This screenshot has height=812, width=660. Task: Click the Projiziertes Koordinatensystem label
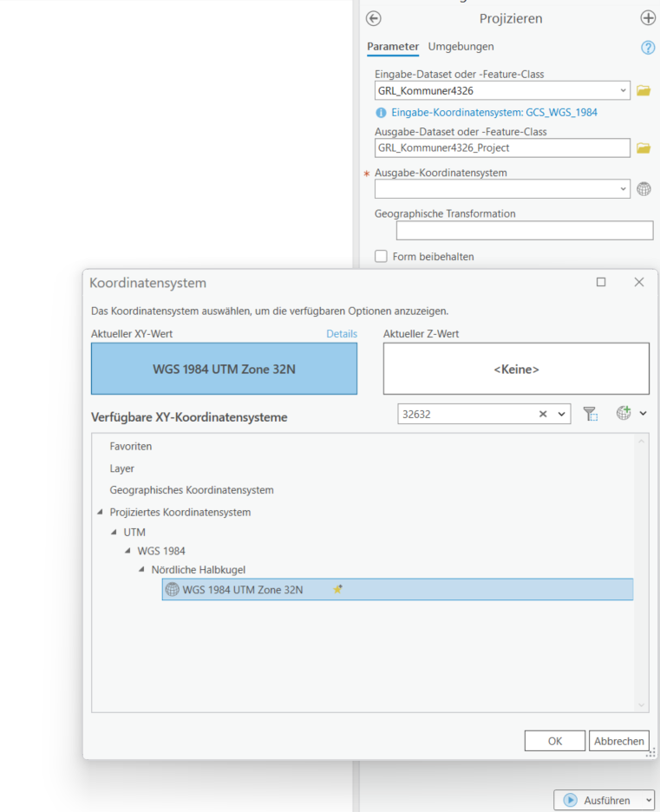tap(180, 512)
